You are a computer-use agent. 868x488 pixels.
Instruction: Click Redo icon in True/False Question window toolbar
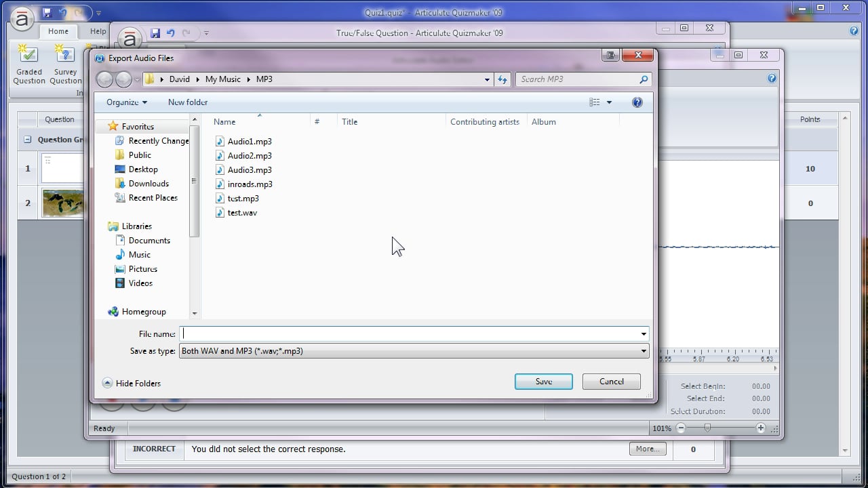[x=186, y=33]
